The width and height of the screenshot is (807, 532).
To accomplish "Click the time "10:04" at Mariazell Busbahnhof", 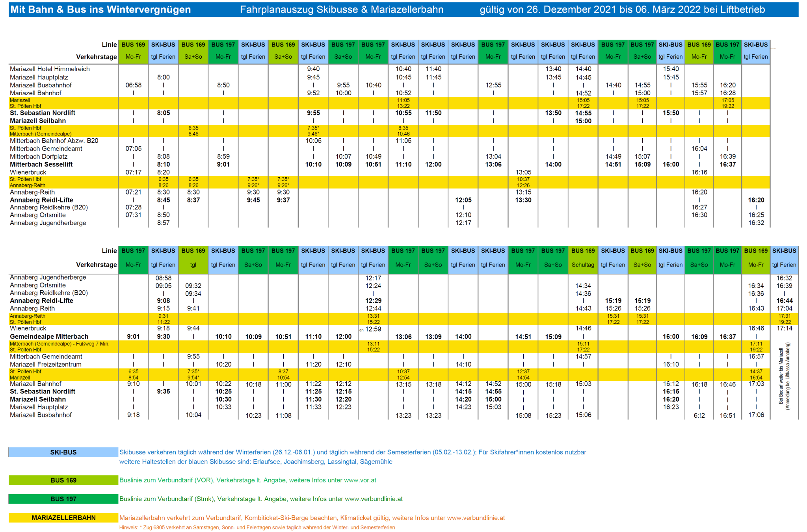I will [x=193, y=415].
